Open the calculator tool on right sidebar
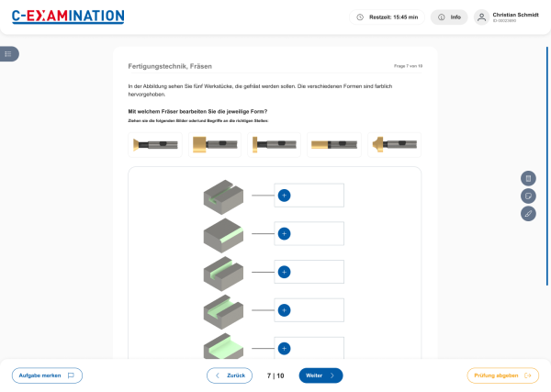The height and width of the screenshot is (392, 551). click(528, 178)
